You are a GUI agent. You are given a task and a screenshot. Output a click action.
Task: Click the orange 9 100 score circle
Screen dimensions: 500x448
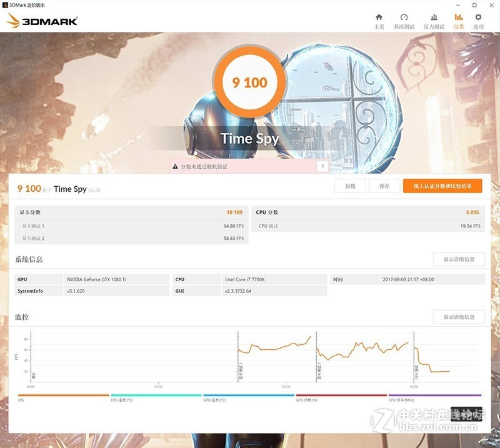(x=249, y=82)
